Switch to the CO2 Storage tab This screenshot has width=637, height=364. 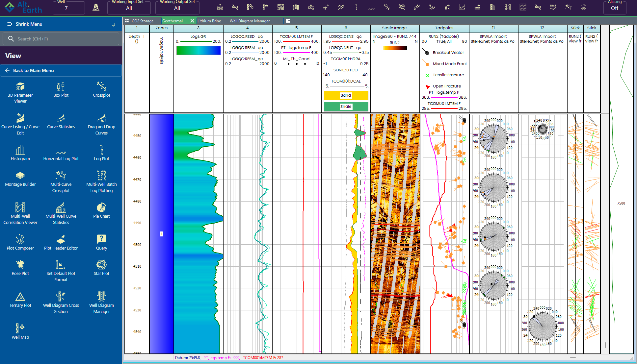[143, 21]
